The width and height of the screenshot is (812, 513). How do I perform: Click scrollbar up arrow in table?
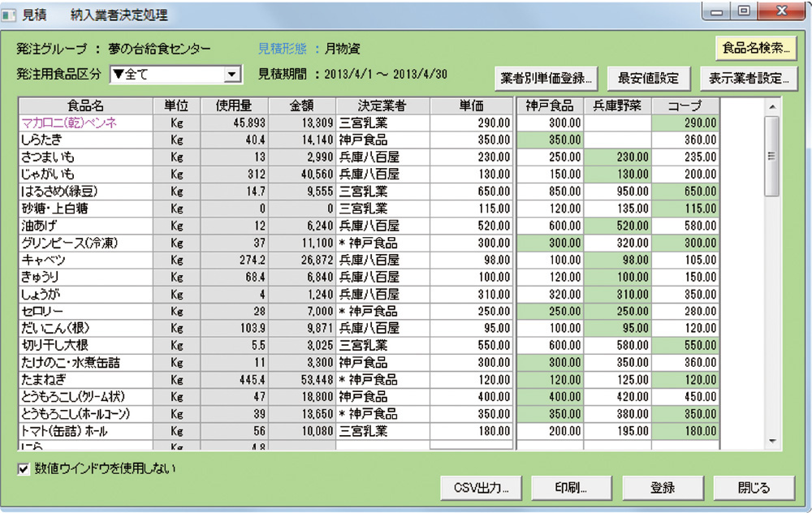click(x=771, y=106)
